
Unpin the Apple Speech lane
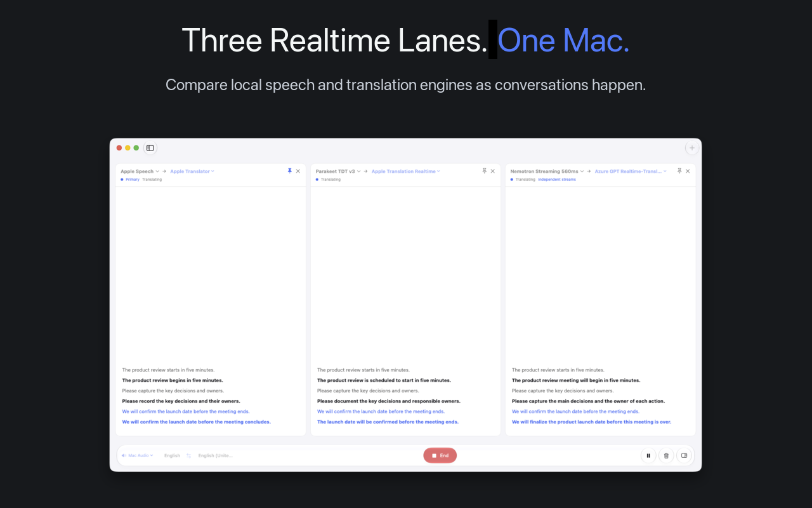coord(290,171)
